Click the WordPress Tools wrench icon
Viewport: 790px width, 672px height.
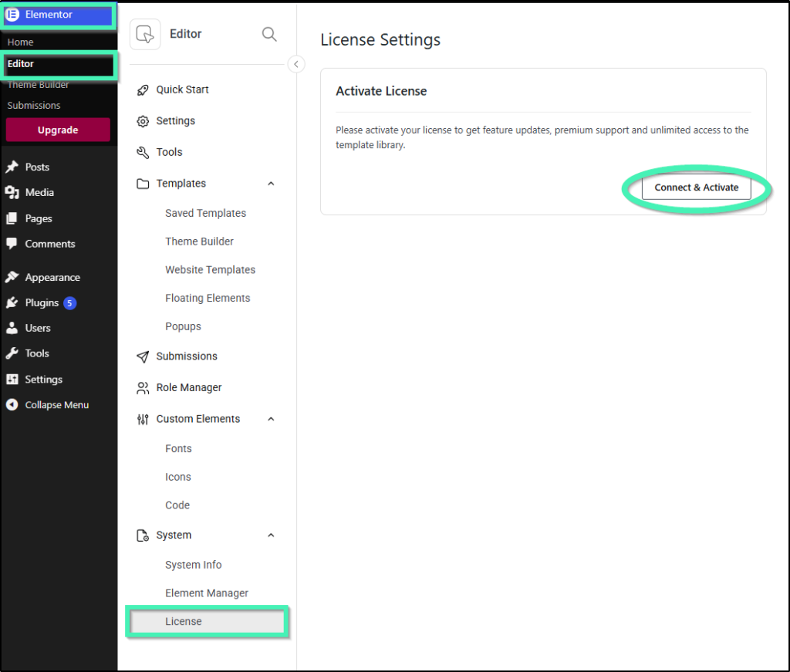pyautogui.click(x=12, y=353)
